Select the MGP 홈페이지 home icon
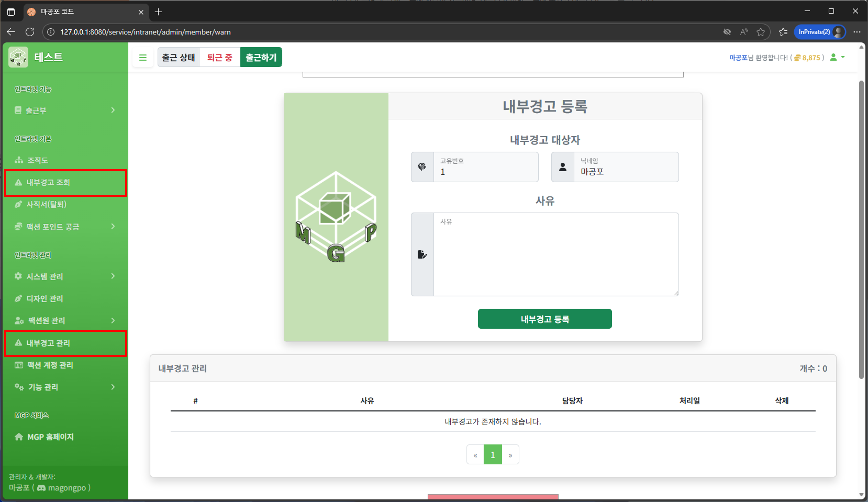The image size is (868, 502). coord(19,436)
